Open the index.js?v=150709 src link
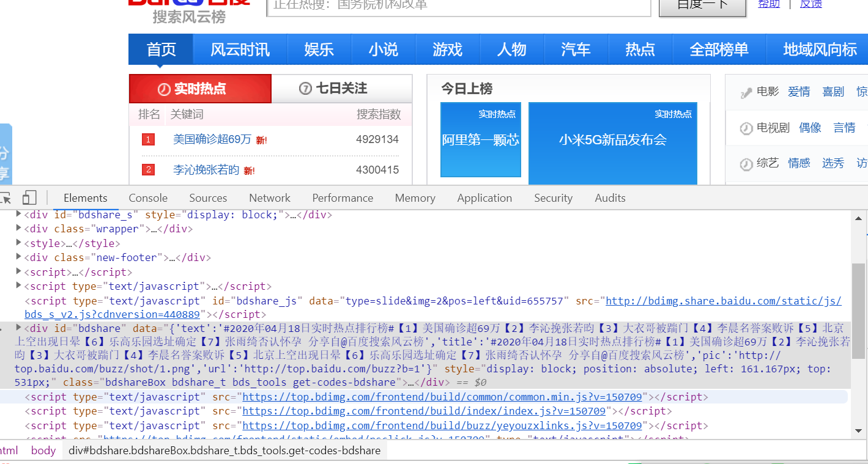This screenshot has height=464, width=868. (424, 411)
